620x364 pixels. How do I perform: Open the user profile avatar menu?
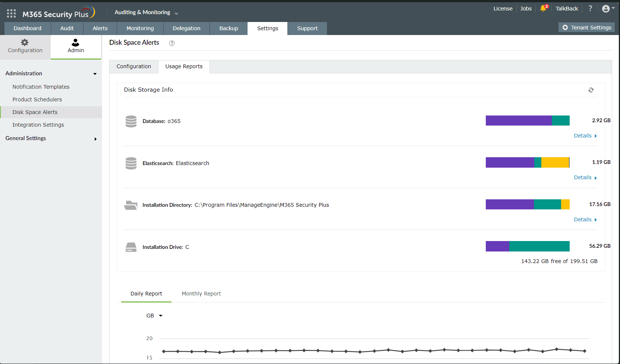607,9
